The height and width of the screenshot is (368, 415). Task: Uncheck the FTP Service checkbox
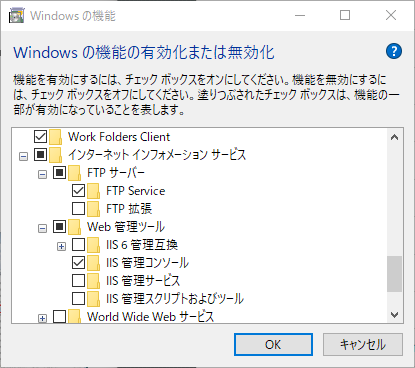tap(78, 191)
